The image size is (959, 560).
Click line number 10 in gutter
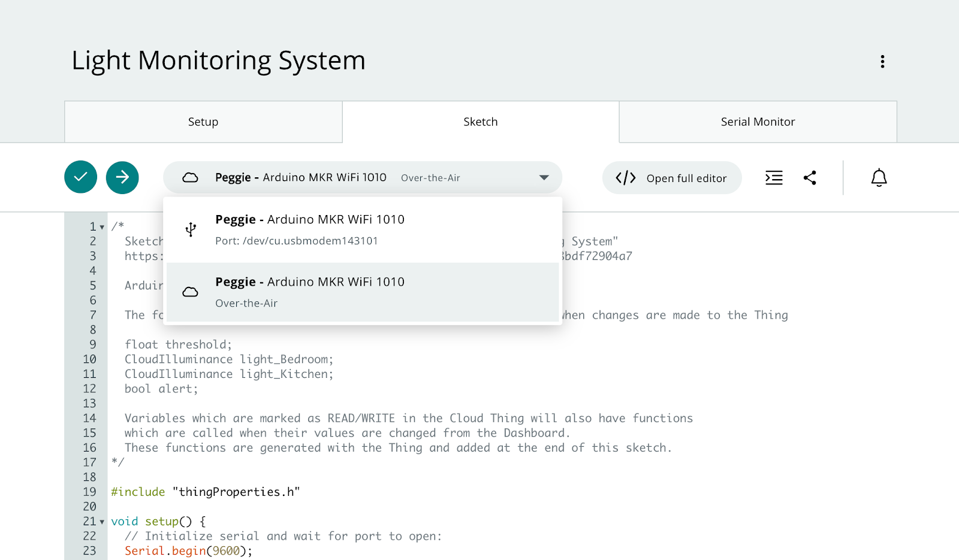coord(89,359)
